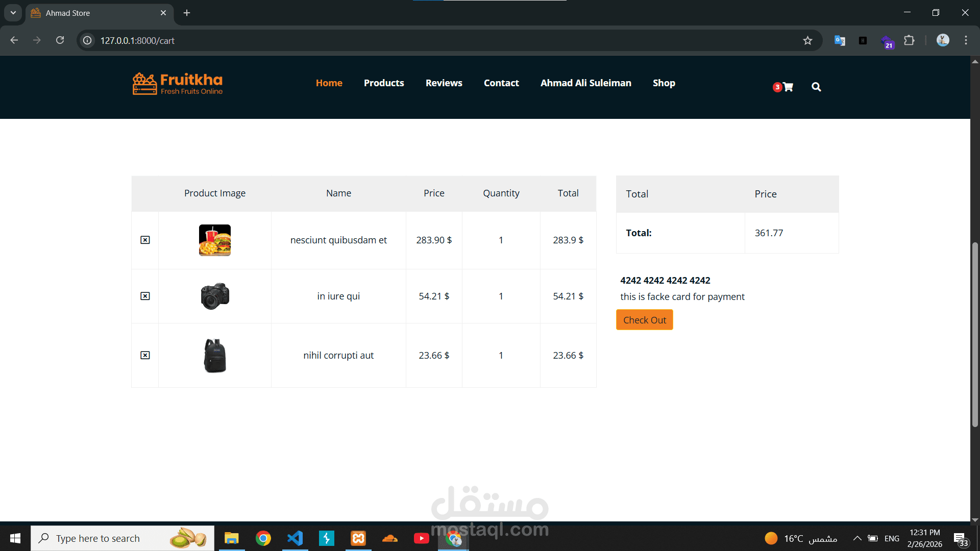Remove nesciunt quibusdam et from cart
Viewport: 980px width, 551px height.
tap(145, 240)
